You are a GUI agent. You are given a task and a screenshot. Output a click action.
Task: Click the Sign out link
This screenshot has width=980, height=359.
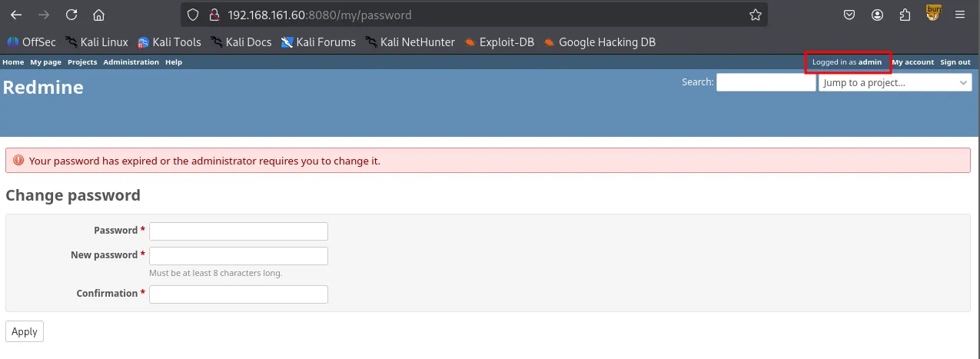coord(955,62)
